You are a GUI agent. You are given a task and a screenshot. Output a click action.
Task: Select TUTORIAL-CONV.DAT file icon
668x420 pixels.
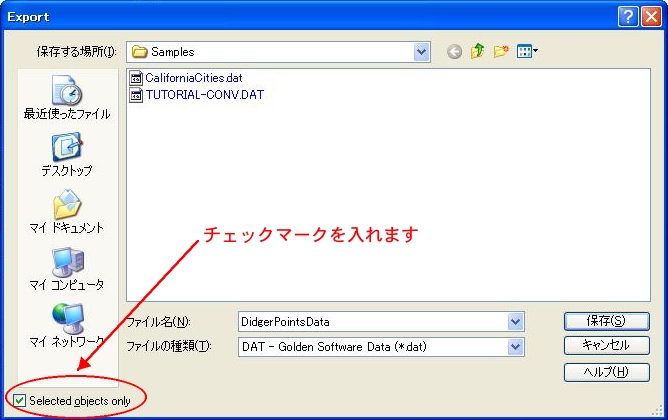click(x=136, y=95)
